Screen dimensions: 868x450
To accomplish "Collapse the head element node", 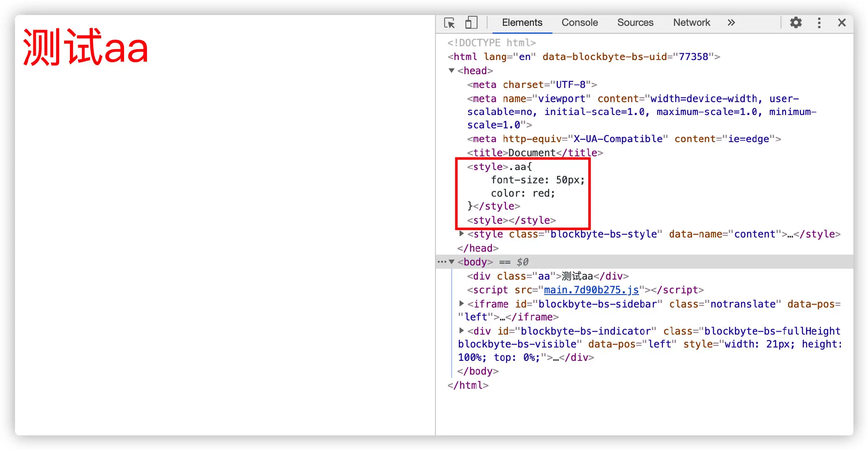I will (x=452, y=71).
